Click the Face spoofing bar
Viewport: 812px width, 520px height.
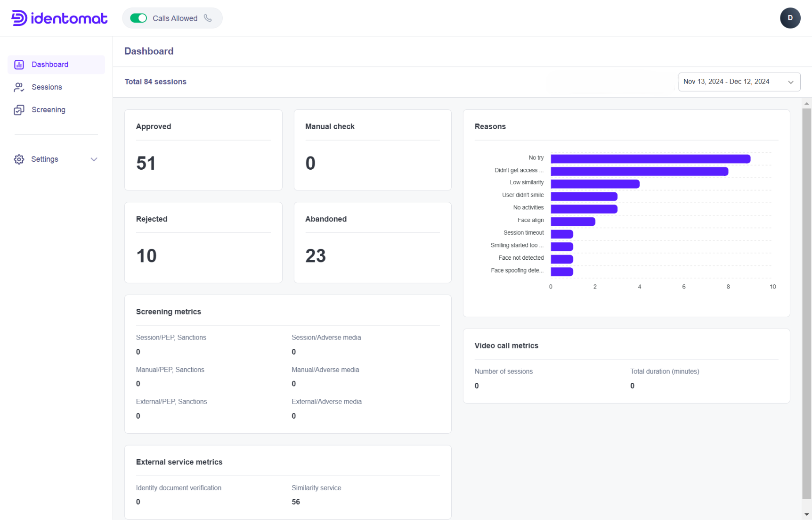[x=561, y=272]
